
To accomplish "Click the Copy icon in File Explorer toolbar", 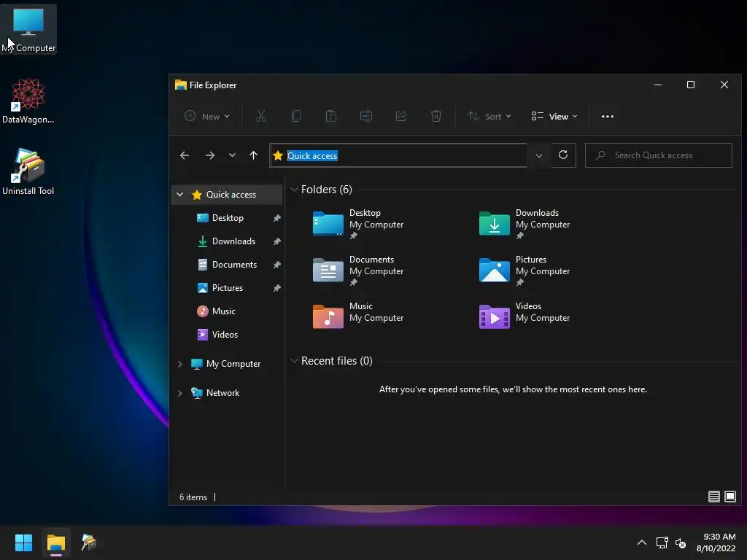I will (296, 116).
